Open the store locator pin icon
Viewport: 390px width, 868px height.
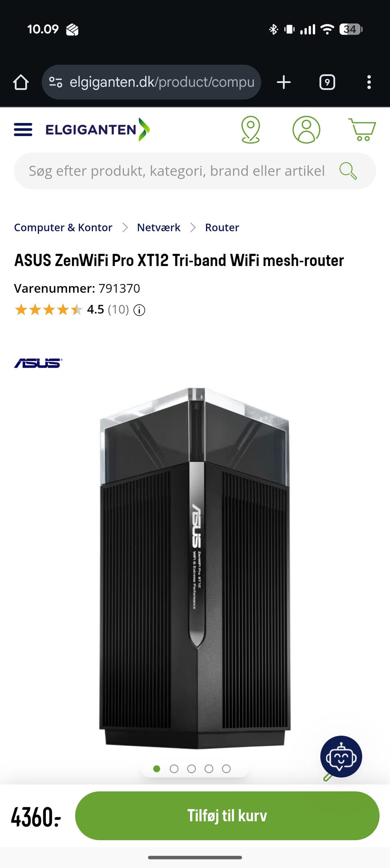click(251, 130)
